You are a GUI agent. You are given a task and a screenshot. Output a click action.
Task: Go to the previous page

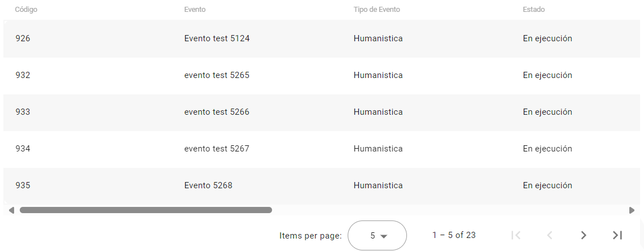(x=550, y=235)
